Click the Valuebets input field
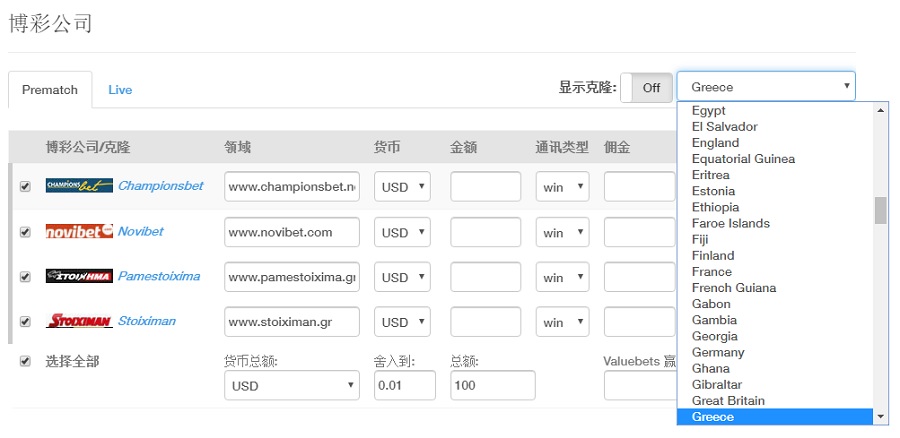Screen dimensions: 900x438 [x=640, y=385]
